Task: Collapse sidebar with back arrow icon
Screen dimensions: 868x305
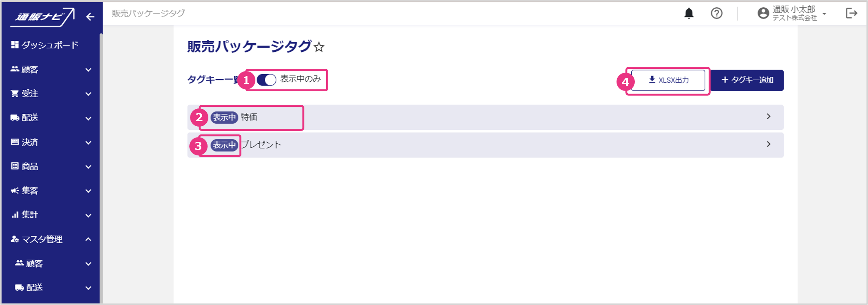Action: coord(90,17)
